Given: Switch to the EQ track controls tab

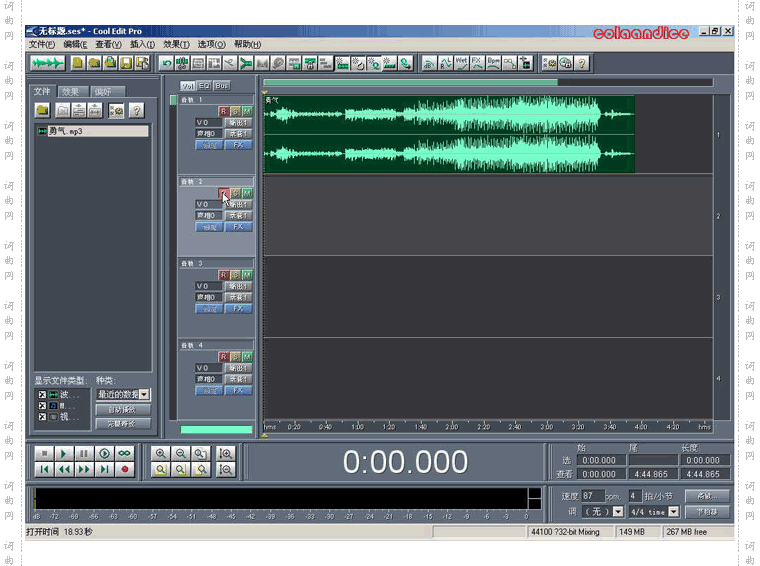Looking at the screenshot, I should tap(205, 86).
